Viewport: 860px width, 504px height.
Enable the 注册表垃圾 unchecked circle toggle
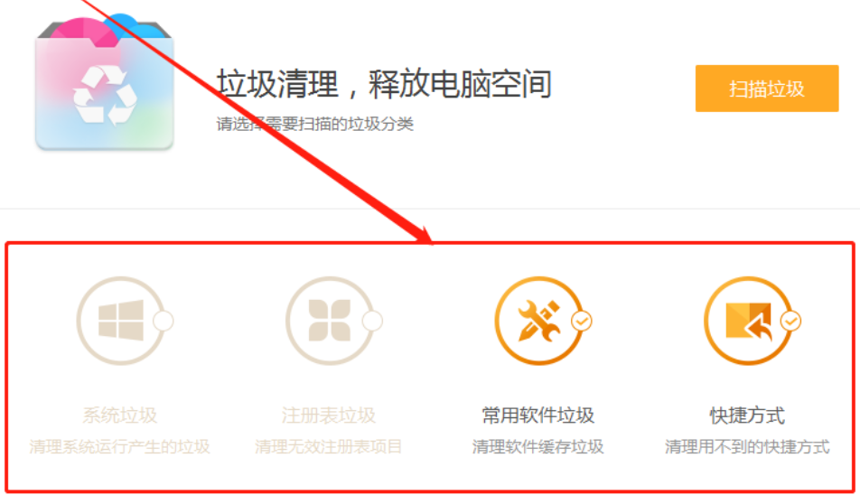(x=372, y=321)
